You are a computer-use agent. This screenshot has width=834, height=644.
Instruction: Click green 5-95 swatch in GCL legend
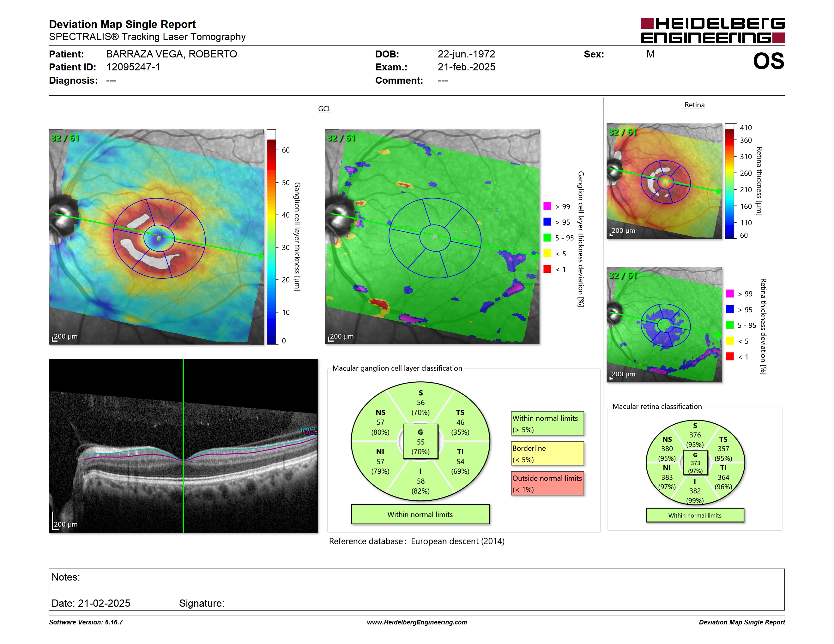pyautogui.click(x=547, y=238)
